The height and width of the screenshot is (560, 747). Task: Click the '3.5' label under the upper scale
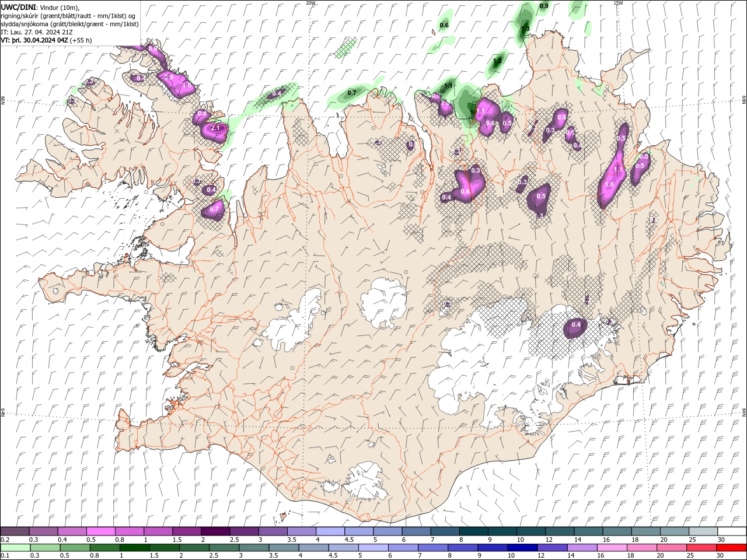pos(292,540)
